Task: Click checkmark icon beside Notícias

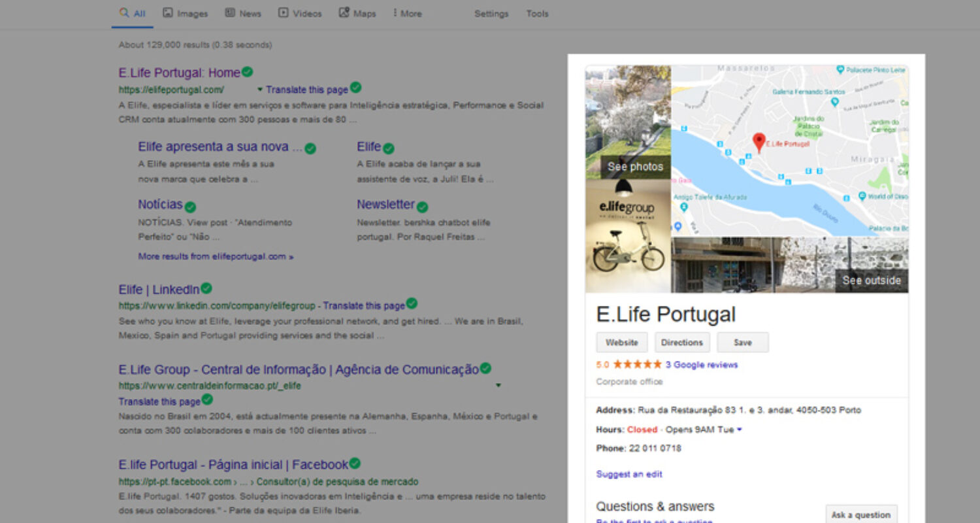Action: (190, 207)
